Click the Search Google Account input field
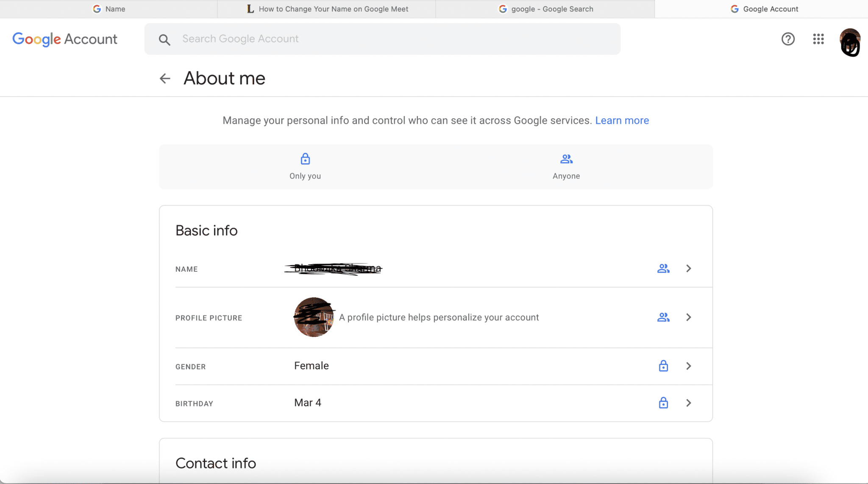Screen dimensions: 868x484 tap(383, 39)
